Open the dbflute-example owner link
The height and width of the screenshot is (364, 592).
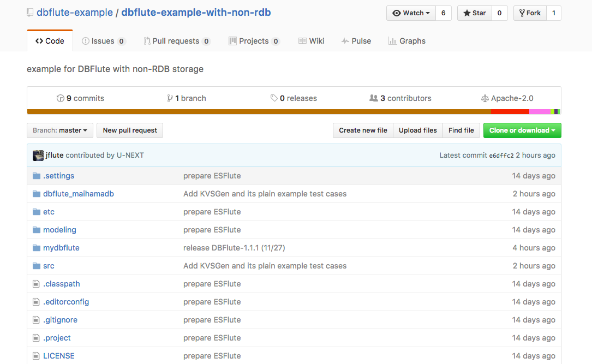tap(75, 13)
